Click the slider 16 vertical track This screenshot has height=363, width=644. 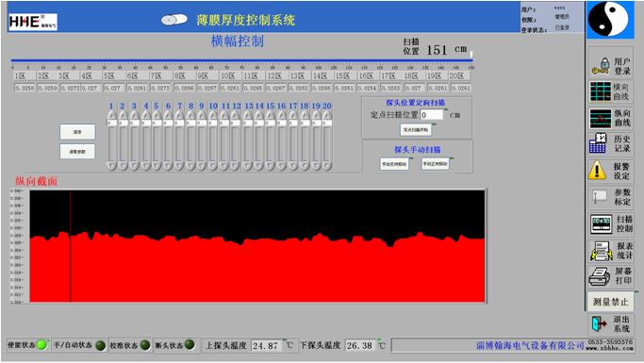click(x=281, y=143)
